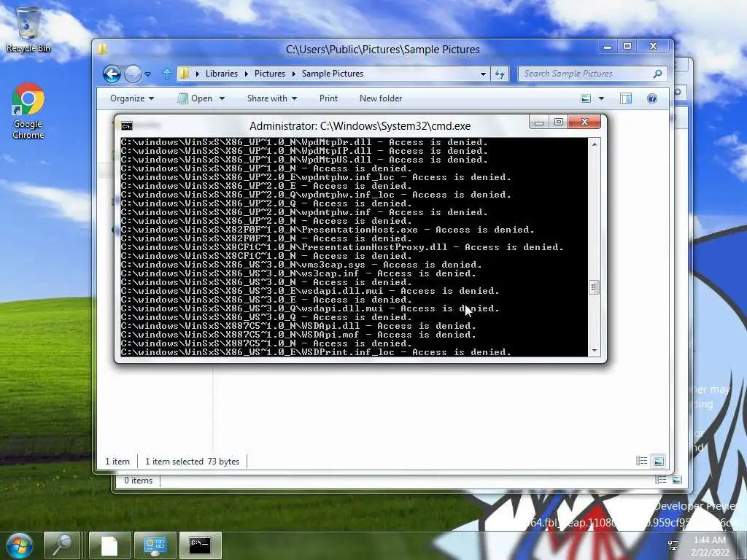Screen dimensions: 747x560
Task: Close the Administrator cmd.exe window
Action: click(x=585, y=122)
